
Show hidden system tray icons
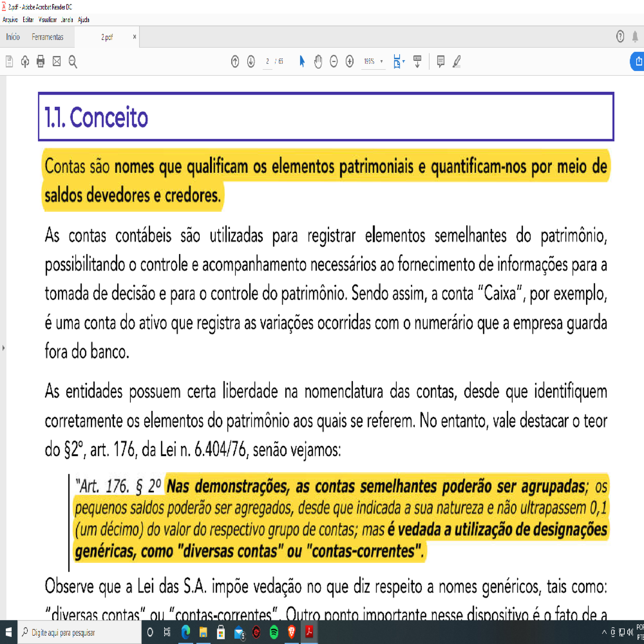tap(604, 632)
